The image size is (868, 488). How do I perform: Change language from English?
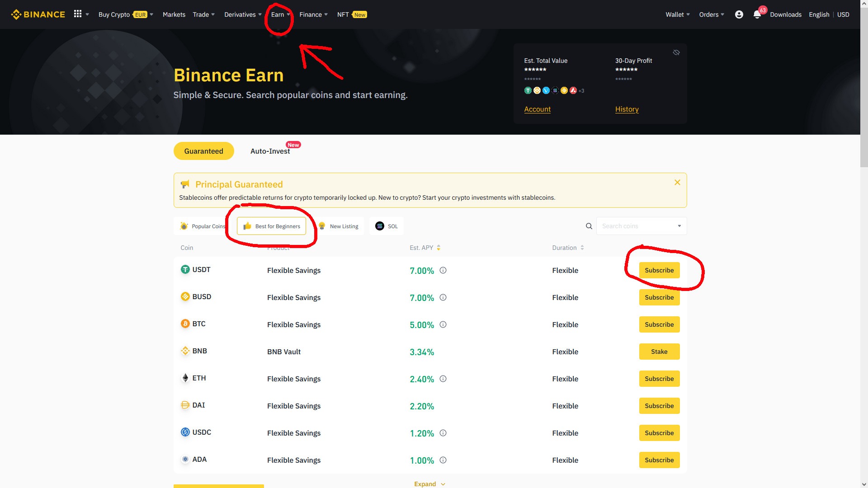[x=819, y=14]
